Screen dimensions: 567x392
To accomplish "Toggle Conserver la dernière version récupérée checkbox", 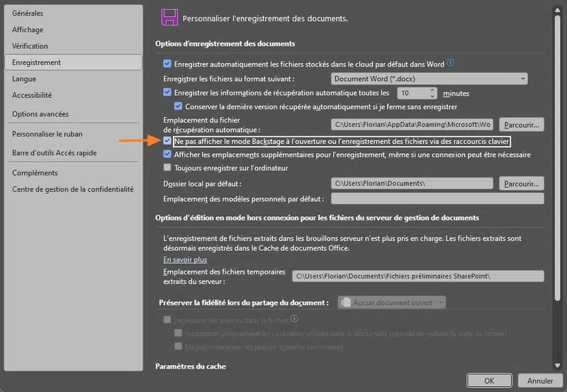I will (x=178, y=106).
